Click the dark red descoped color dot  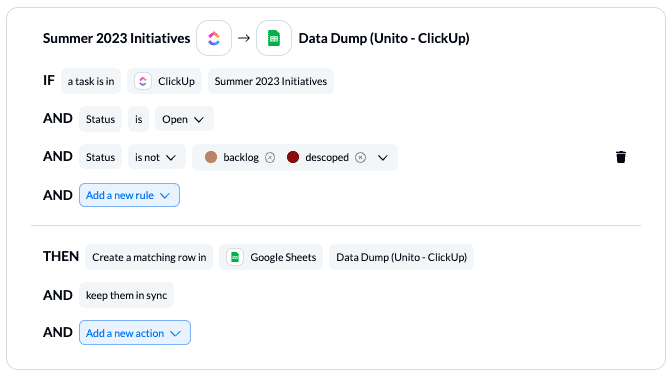pos(293,157)
